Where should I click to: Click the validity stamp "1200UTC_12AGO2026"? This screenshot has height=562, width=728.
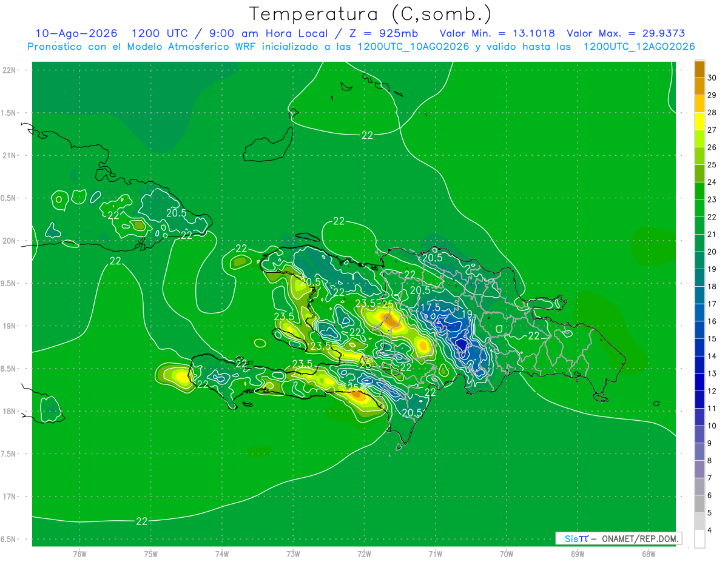click(x=639, y=47)
